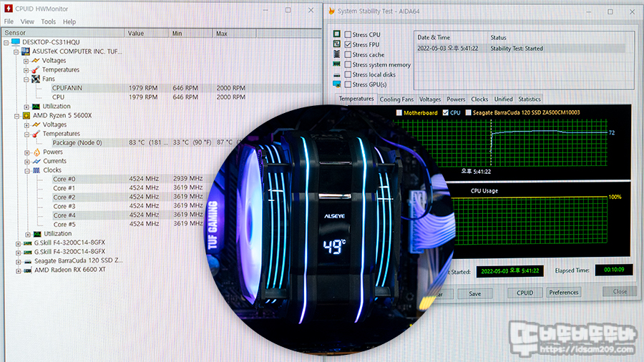Open the Help menu in HWMonitor
The height and width of the screenshot is (362, 644).
coord(69,21)
